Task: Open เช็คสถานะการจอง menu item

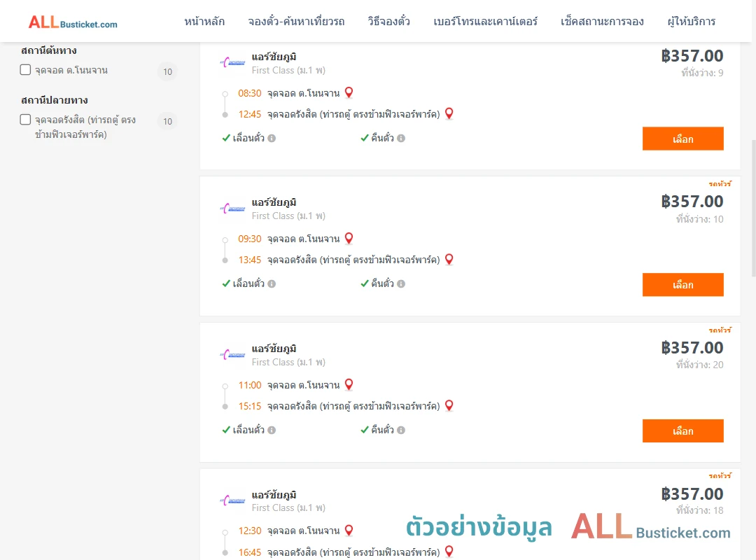Action: (x=602, y=22)
